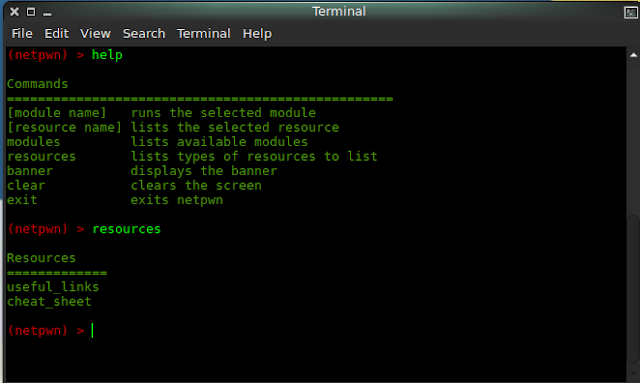Click the Commands heading in output
The width and height of the screenshot is (640, 383).
[x=37, y=84]
